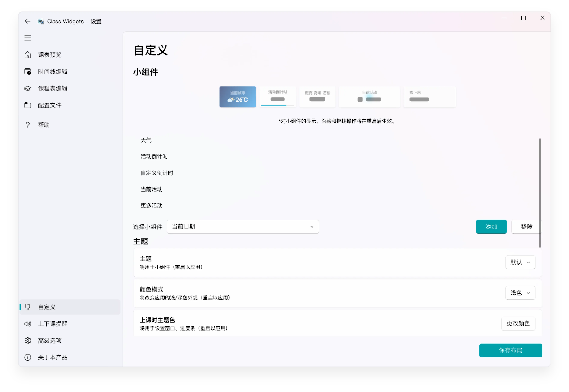Open 课表预览 via the home icon
This screenshot has height=392, width=569.
(28, 54)
